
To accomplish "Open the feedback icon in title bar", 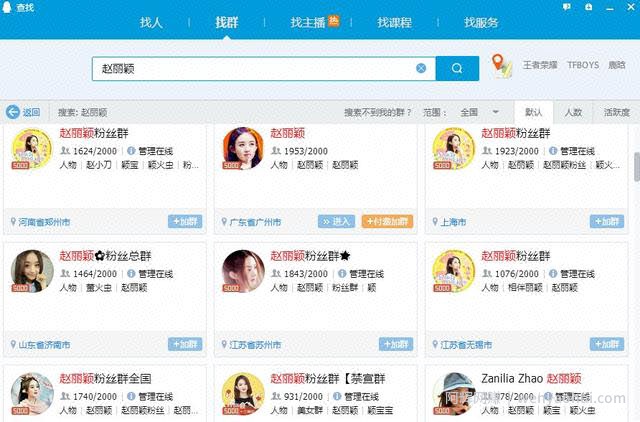I will 567,7.
